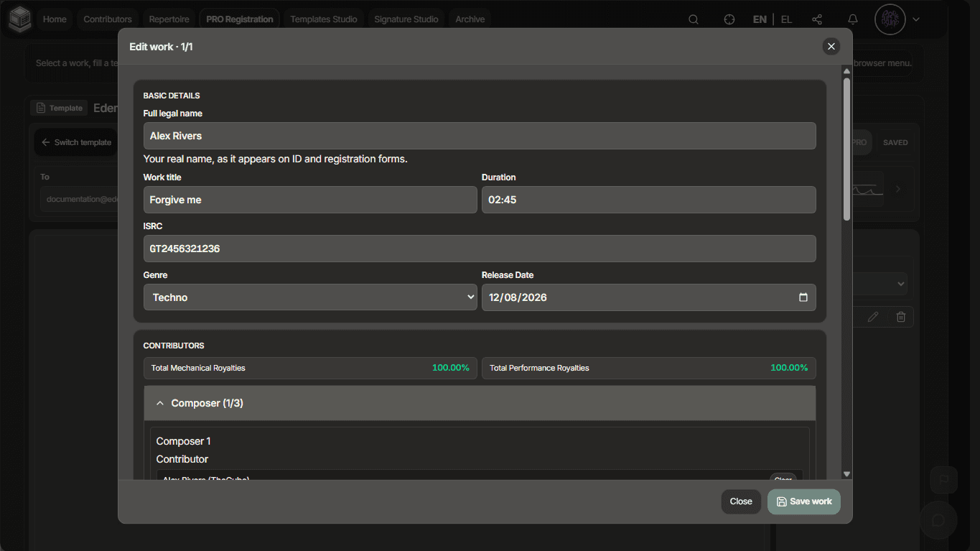
Task: Open the Templates Studio tab
Action: coord(324,19)
